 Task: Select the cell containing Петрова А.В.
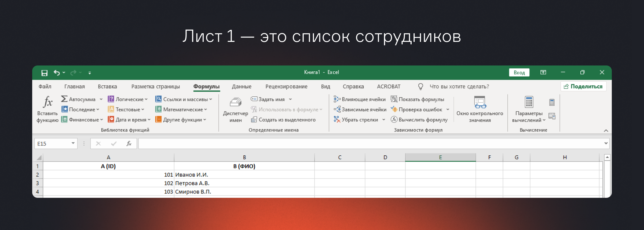tap(244, 183)
